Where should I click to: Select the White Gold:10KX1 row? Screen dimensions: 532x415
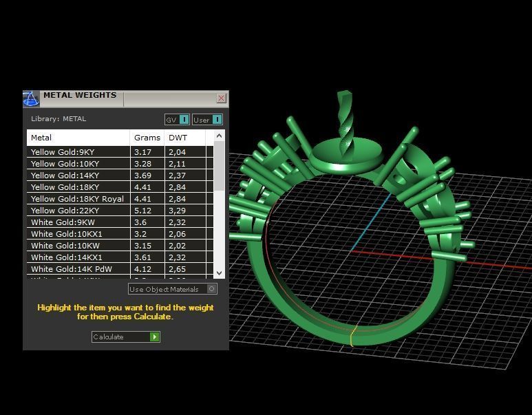[120, 234]
